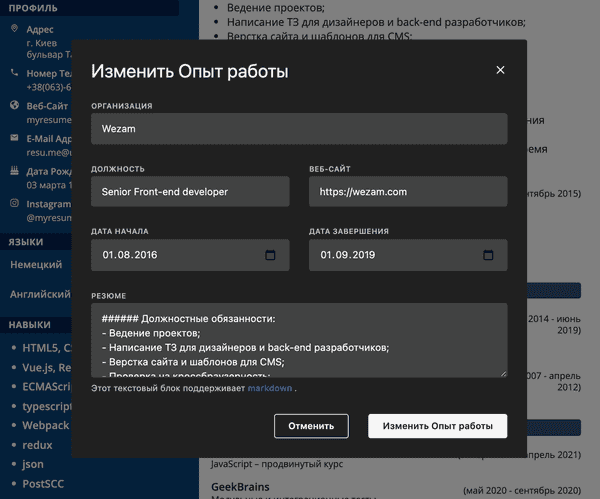Image resolution: width=600 pixels, height=499 pixels.
Task: Click the address location pin icon
Action: click(14, 29)
